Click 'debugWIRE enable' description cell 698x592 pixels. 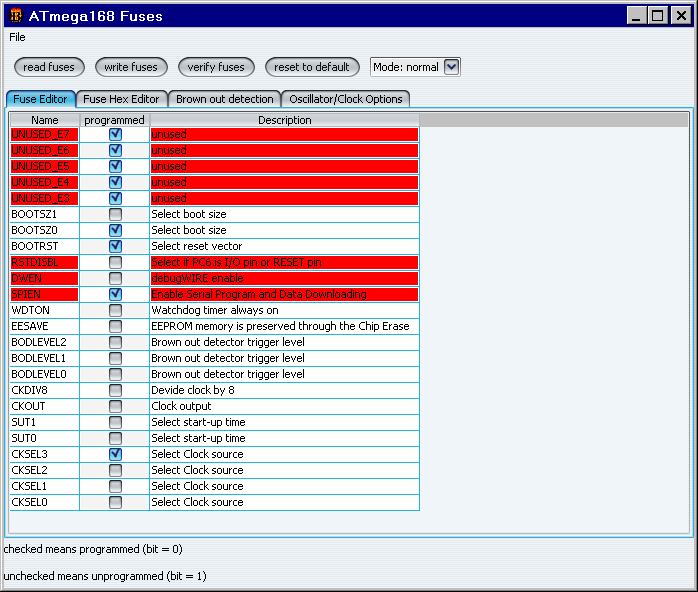[285, 279]
